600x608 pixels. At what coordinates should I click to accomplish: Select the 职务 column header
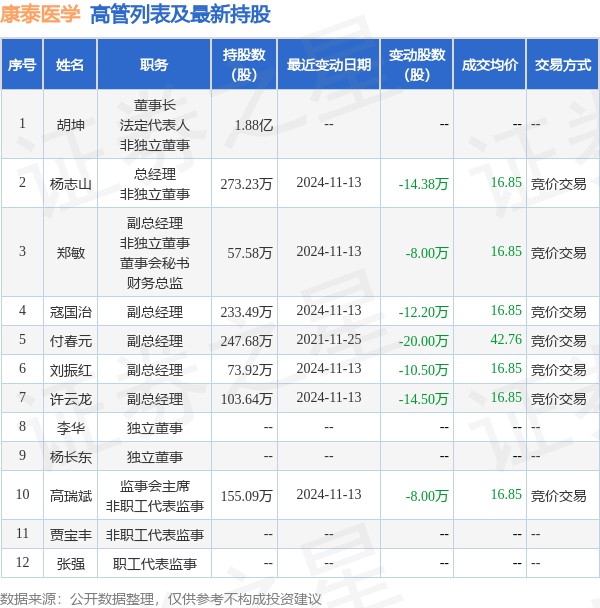(154, 65)
